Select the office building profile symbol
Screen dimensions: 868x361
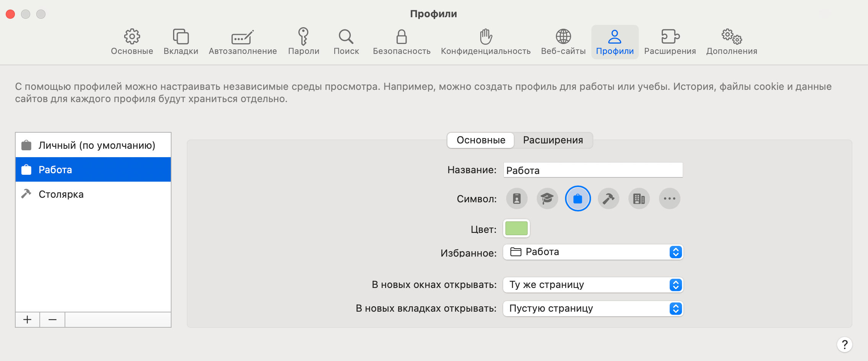coord(639,198)
